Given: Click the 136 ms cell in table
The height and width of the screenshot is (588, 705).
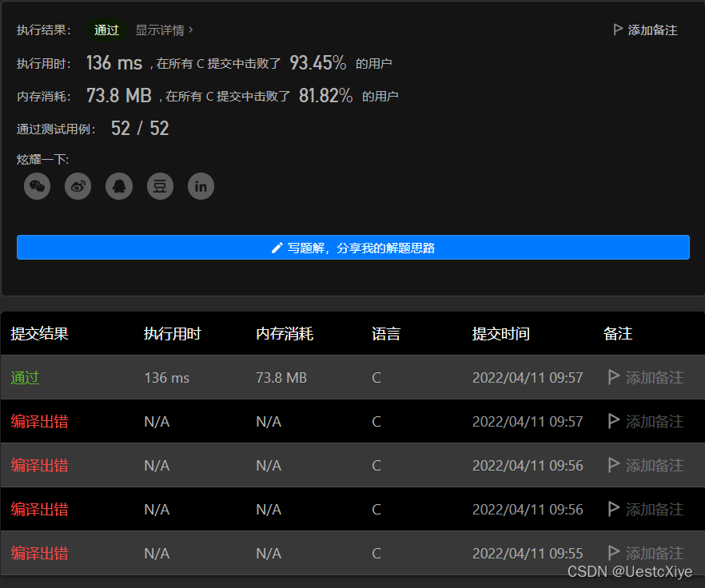Looking at the screenshot, I should [x=167, y=378].
